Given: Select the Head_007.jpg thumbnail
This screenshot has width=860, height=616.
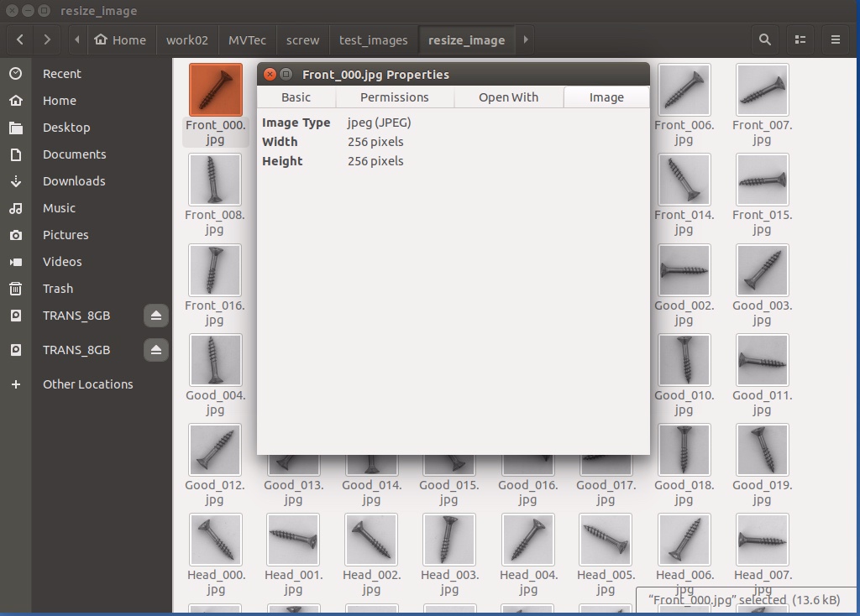Looking at the screenshot, I should click(763, 540).
